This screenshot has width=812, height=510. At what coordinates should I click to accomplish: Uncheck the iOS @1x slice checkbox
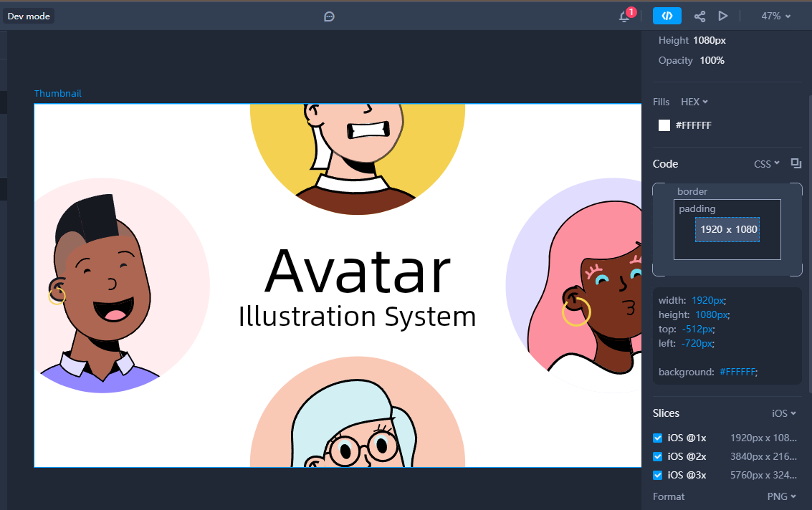click(658, 438)
